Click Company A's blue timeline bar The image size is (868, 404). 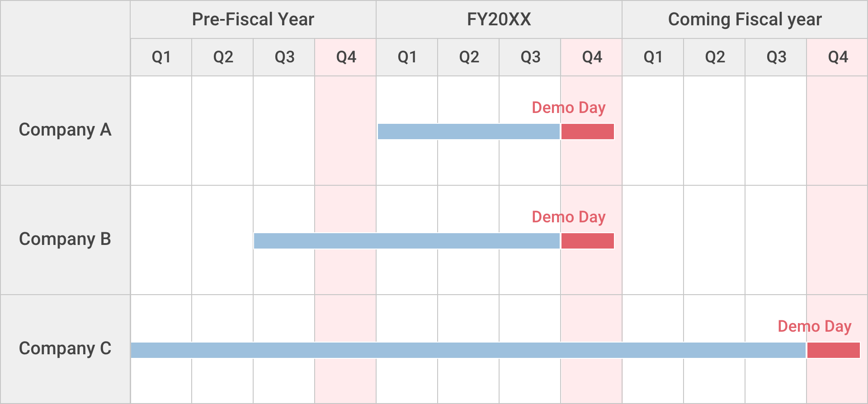pyautogui.click(x=468, y=132)
